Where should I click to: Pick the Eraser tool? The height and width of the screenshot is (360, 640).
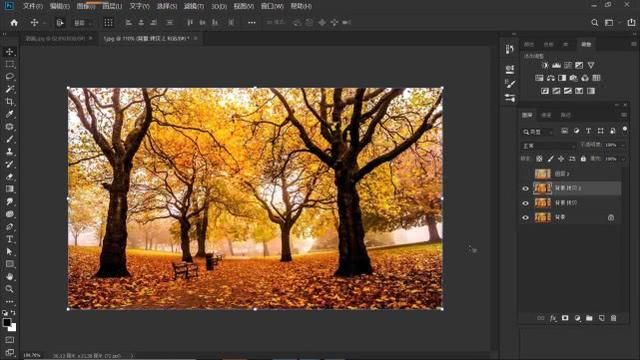10,177
